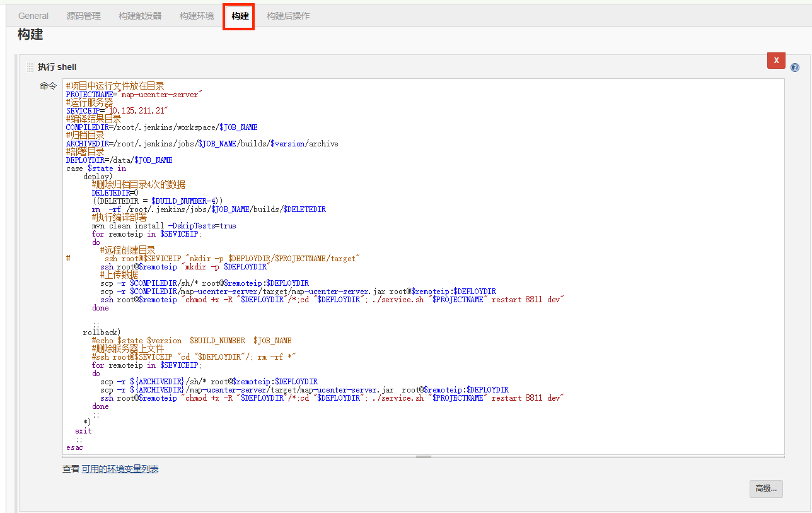Click the DEPLOYDIR=/data/$JOB_NAME line

[x=119, y=160]
